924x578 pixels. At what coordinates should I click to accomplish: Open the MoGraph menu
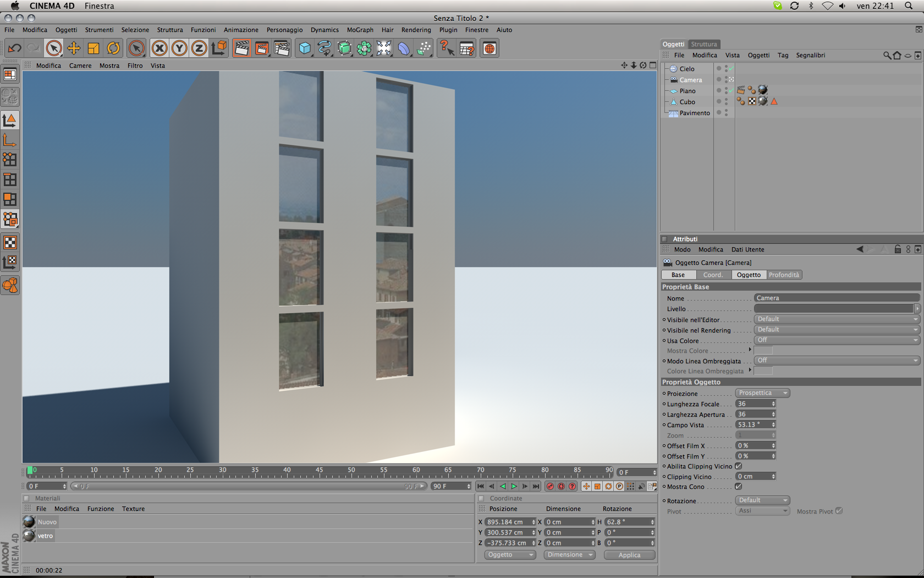tap(360, 30)
